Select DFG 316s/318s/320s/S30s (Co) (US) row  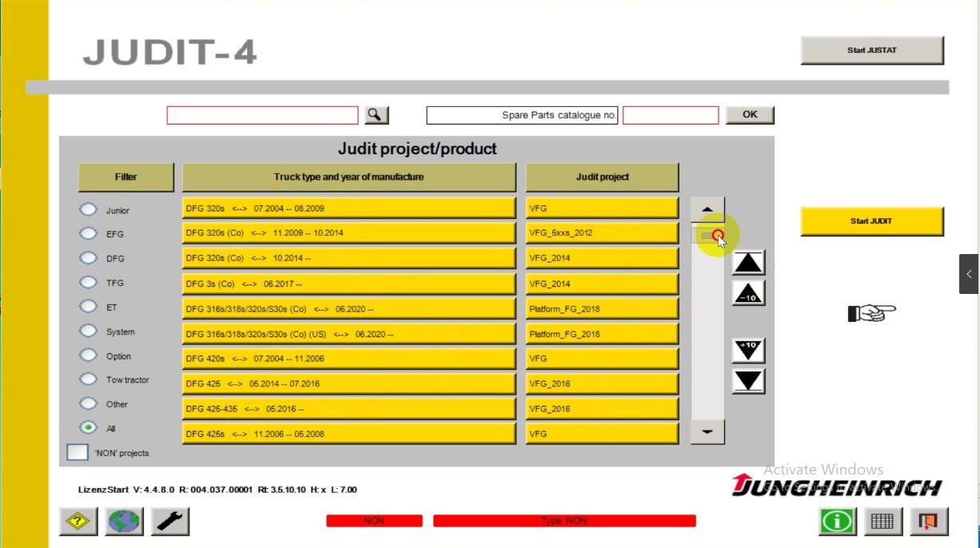tap(349, 334)
